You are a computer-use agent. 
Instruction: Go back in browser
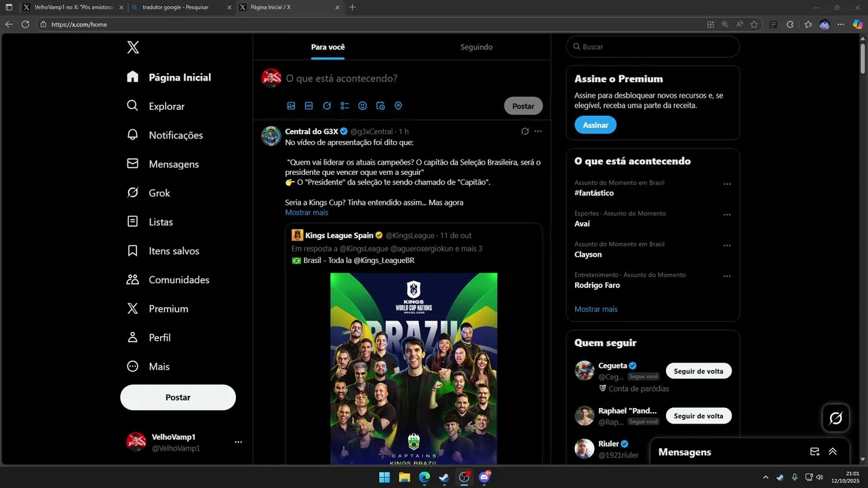tap(9, 24)
